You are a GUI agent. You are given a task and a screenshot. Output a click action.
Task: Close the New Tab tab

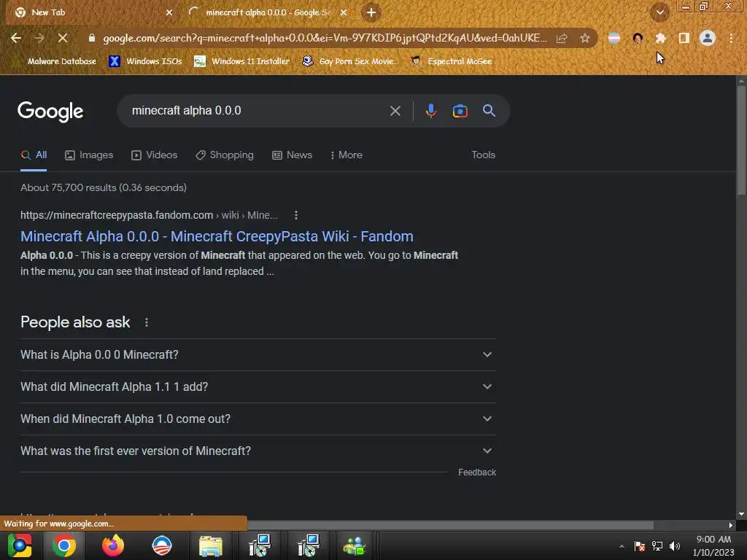point(169,12)
